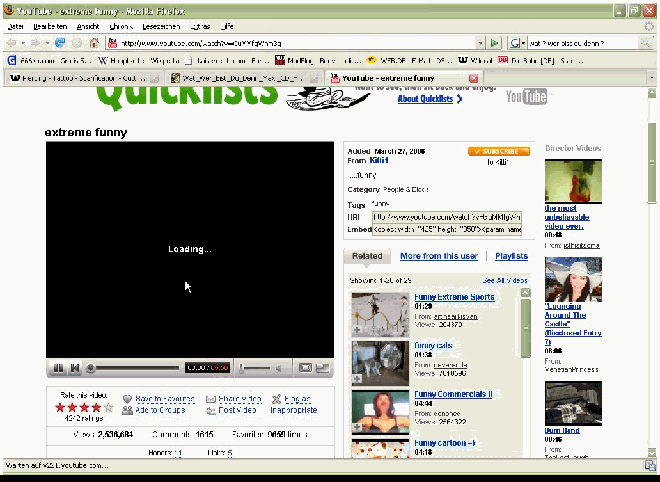
Task: Rate the video three stars using the third star
Action: click(85, 407)
